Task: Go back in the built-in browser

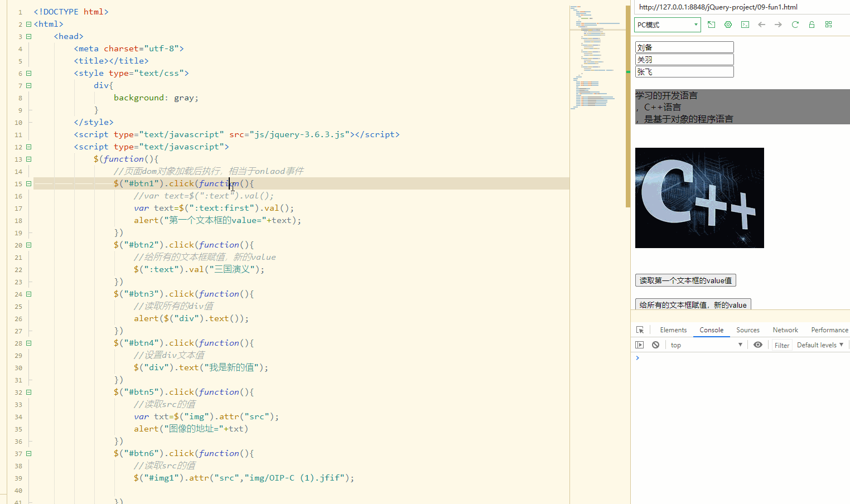Action: tap(762, 25)
